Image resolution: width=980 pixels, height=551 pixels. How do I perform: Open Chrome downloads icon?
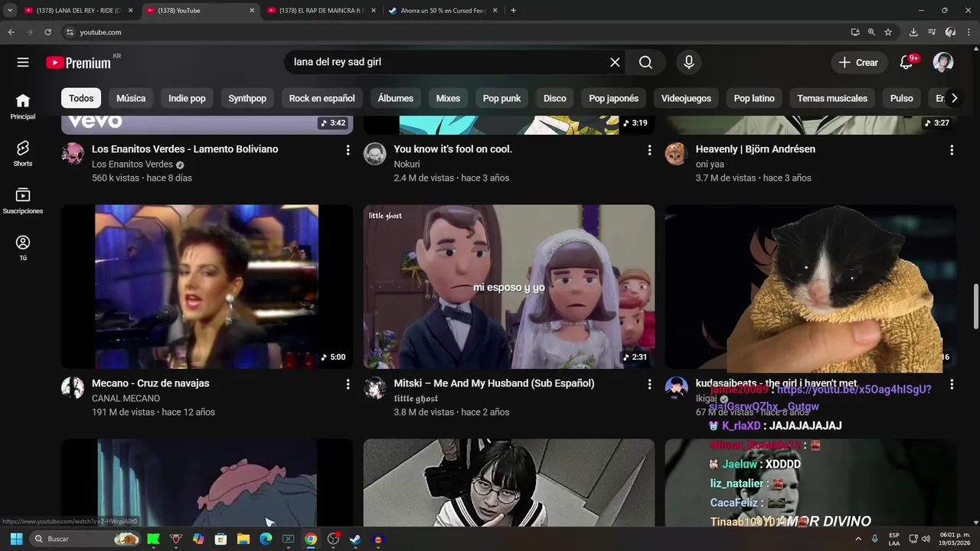click(x=913, y=32)
